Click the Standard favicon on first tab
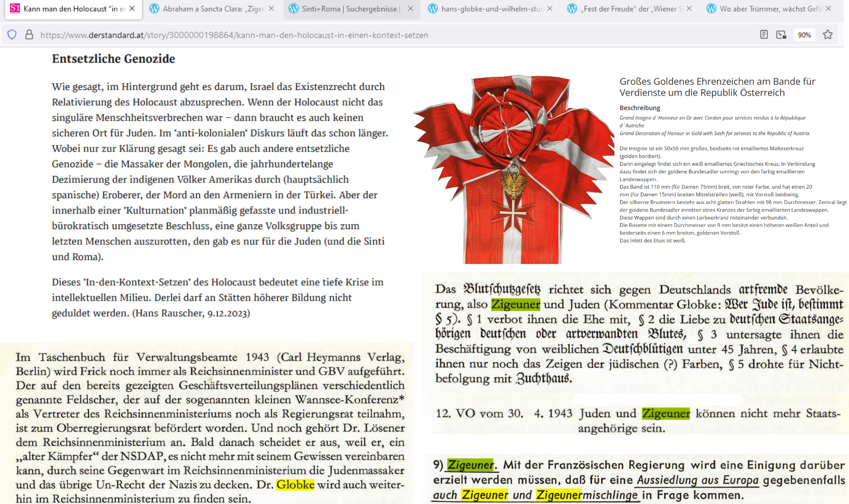 (15, 8)
